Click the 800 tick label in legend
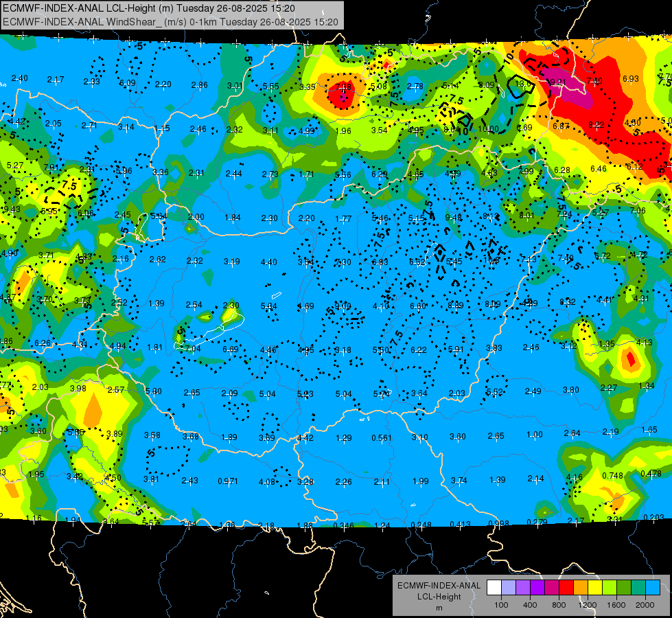Screen dimensions: 672x618 click(559, 605)
